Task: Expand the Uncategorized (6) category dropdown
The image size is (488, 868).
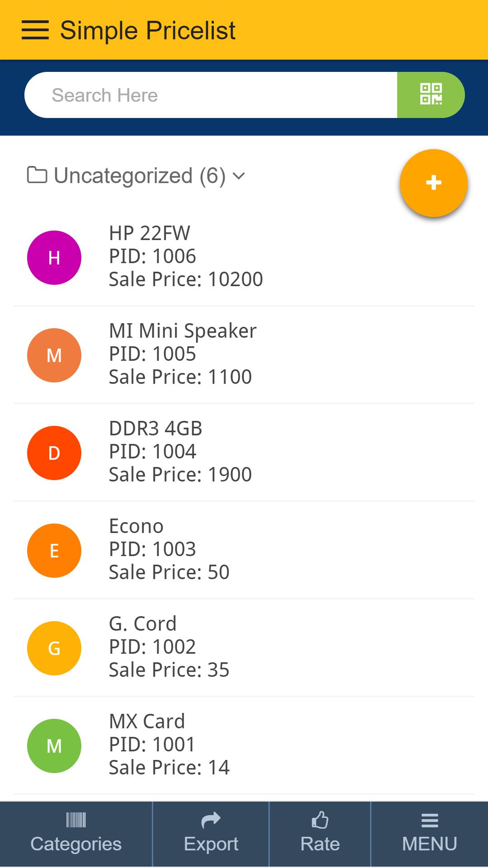Action: 136,175
